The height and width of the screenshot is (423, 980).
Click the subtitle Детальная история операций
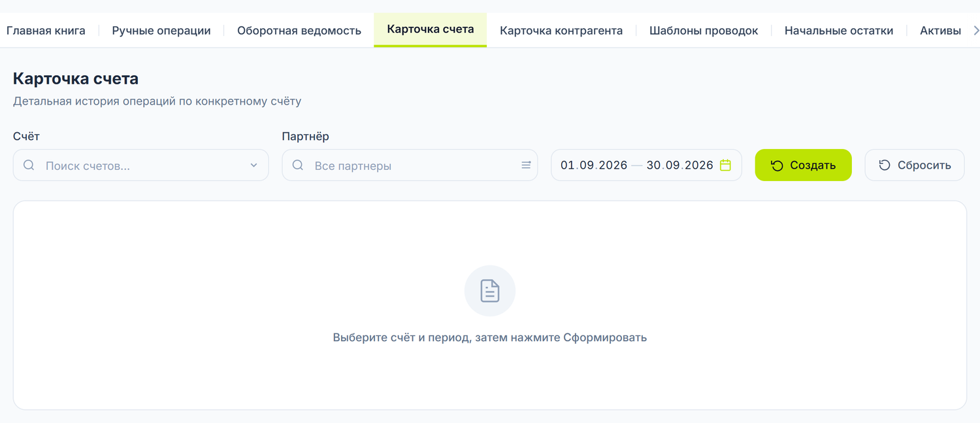coord(157,101)
